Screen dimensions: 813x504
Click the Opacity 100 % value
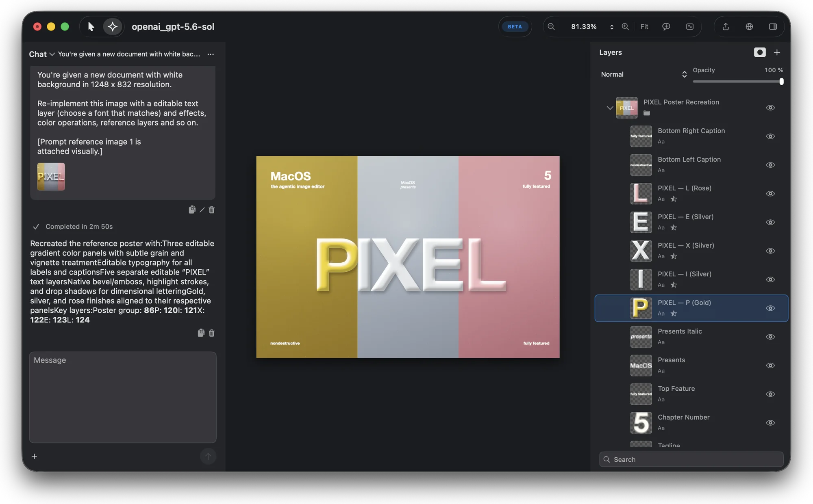pos(774,70)
